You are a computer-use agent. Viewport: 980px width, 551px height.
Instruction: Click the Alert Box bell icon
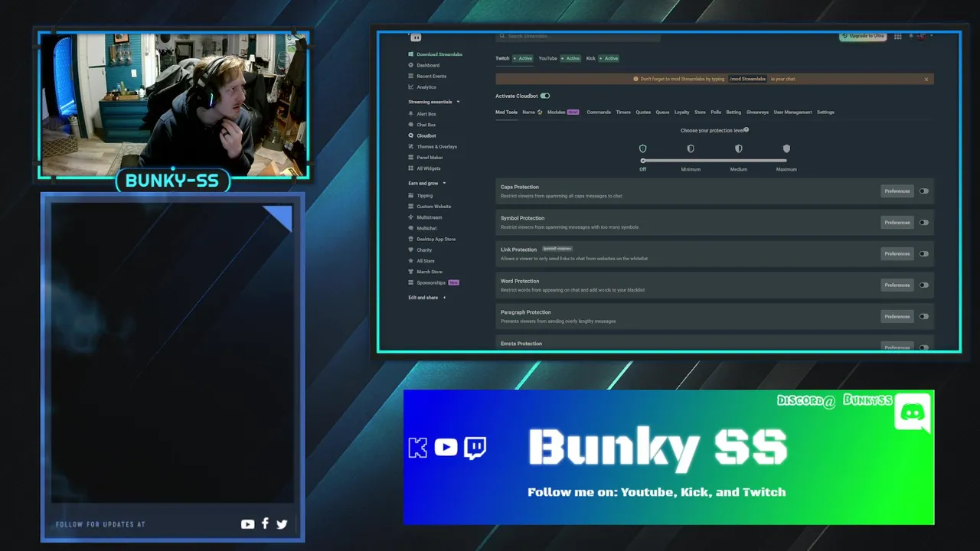[411, 114]
